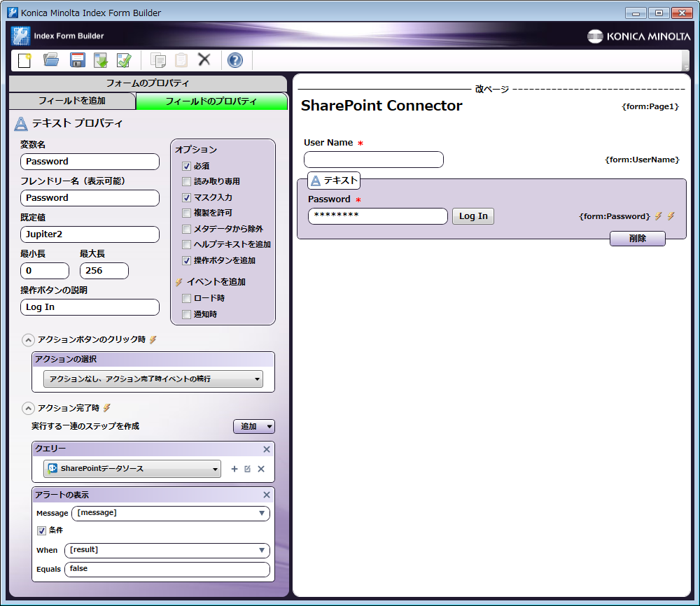This screenshot has width=700, height=606.
Task: Save the form with floppy disk icon
Action: (77, 59)
